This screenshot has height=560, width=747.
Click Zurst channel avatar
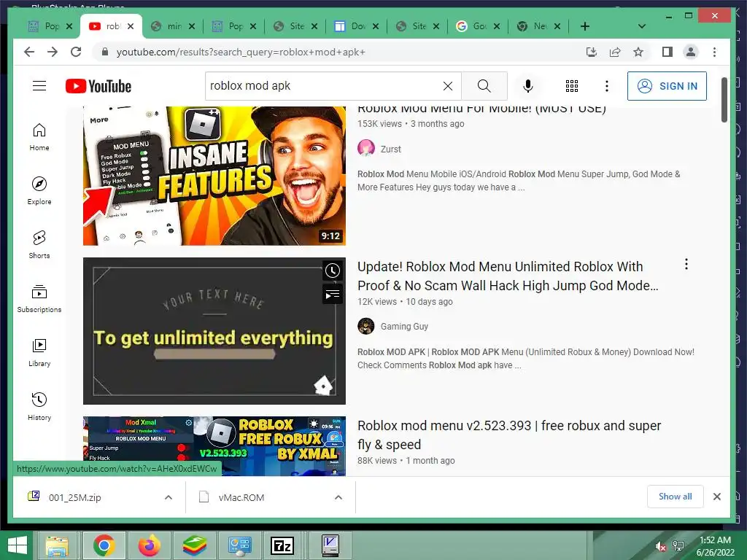point(366,148)
